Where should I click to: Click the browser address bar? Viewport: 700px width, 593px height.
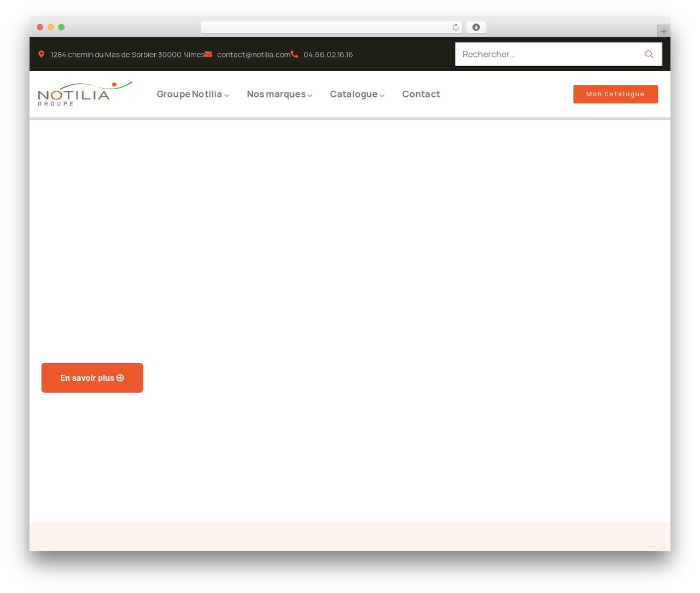click(x=331, y=27)
